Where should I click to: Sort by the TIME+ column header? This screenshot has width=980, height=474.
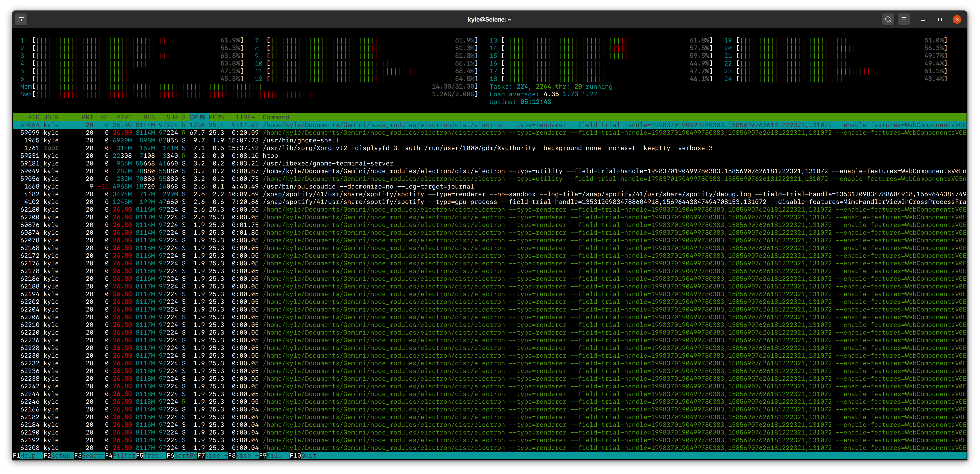(x=245, y=117)
